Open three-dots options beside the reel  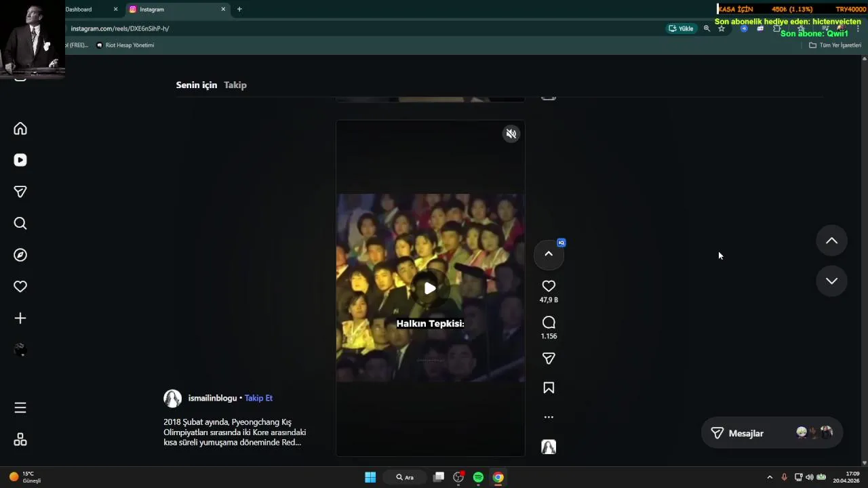pyautogui.click(x=549, y=418)
